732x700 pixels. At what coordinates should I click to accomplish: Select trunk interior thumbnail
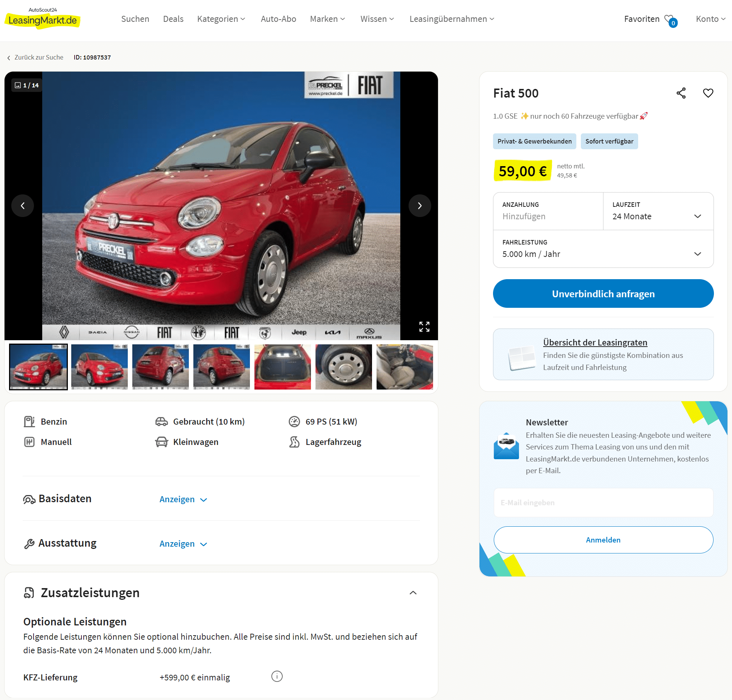point(283,367)
